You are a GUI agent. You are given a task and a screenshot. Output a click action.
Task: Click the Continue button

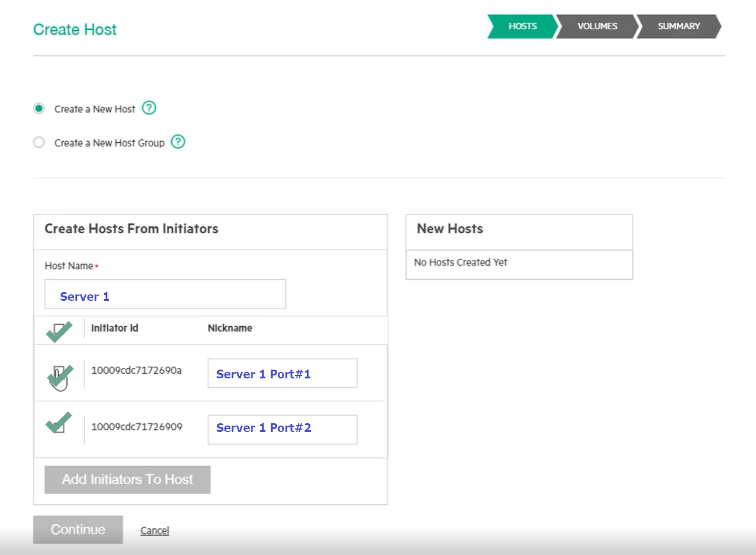[x=78, y=529]
